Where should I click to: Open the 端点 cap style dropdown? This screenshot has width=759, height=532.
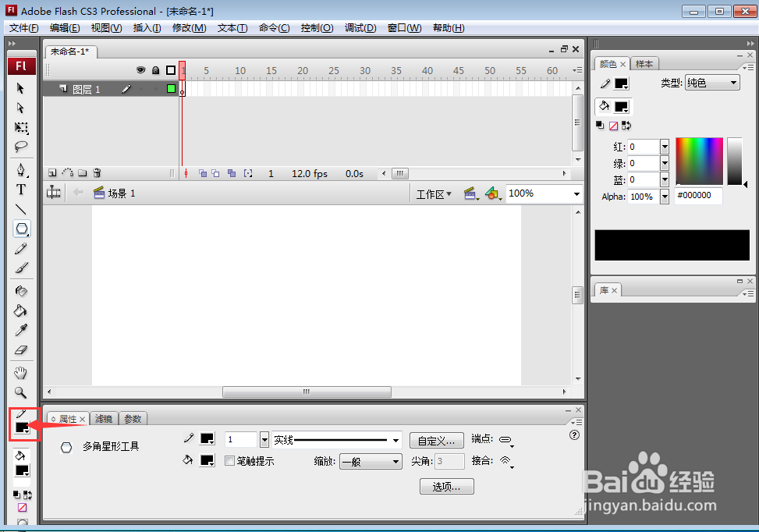coord(506,440)
